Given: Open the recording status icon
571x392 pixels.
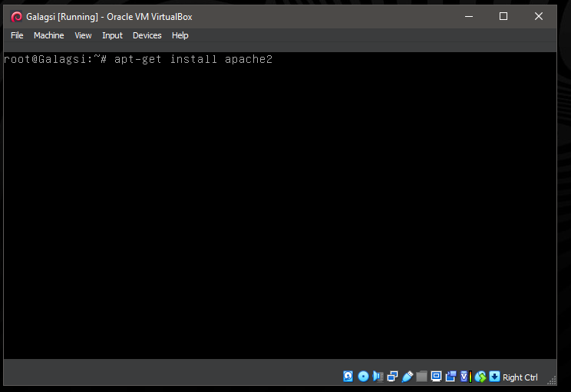Looking at the screenshot, I should [451, 377].
